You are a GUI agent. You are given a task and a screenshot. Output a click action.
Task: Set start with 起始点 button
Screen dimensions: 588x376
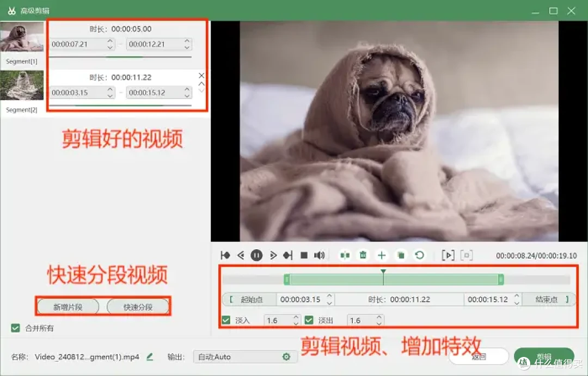tap(249, 299)
